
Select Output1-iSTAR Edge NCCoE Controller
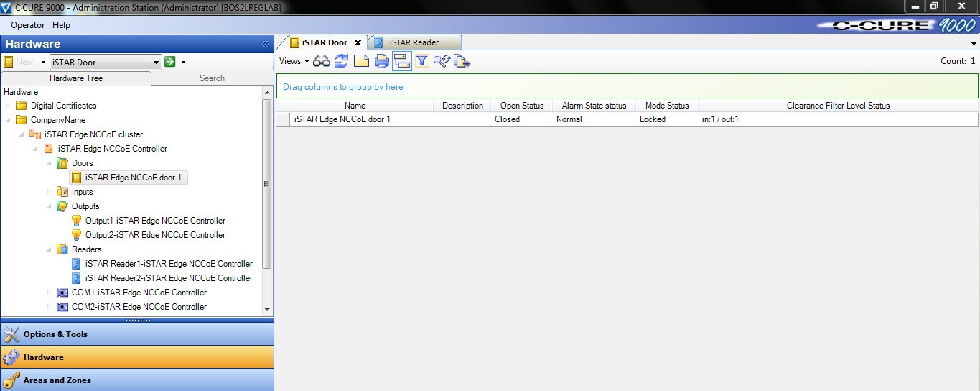tap(155, 221)
